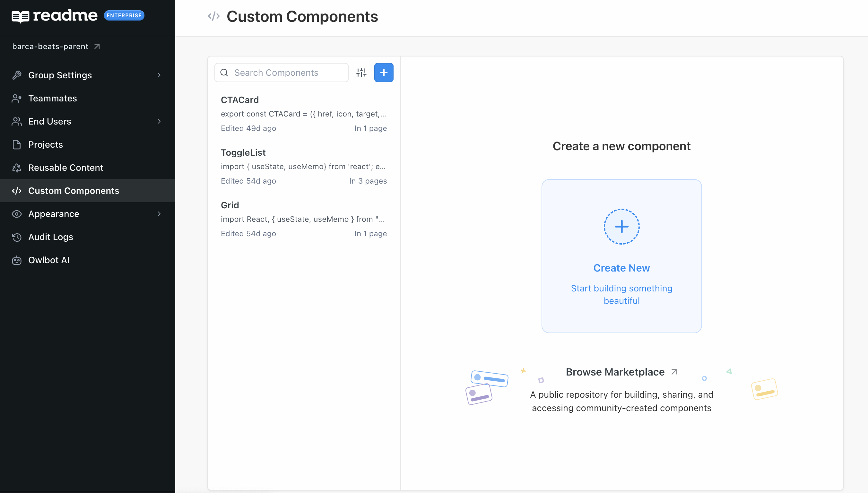Click the Appearance eye icon
The image size is (868, 493).
pos(17,214)
